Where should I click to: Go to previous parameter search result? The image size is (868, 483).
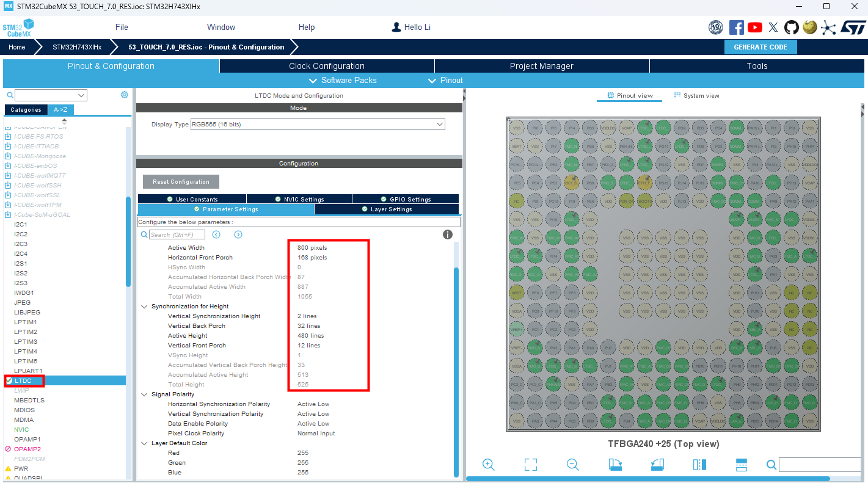tap(216, 234)
